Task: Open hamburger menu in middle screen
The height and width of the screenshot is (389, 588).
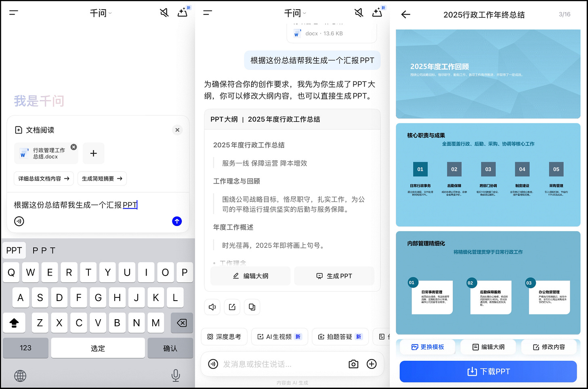Action: (x=208, y=13)
